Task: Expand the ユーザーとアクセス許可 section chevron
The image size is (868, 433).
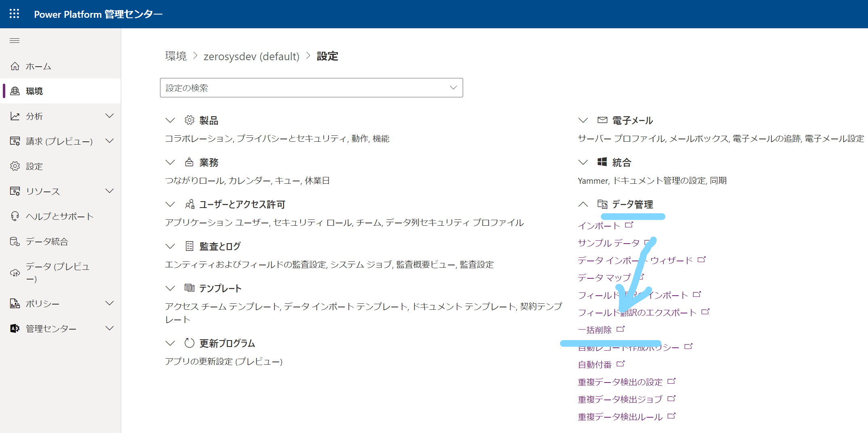Action: point(170,204)
